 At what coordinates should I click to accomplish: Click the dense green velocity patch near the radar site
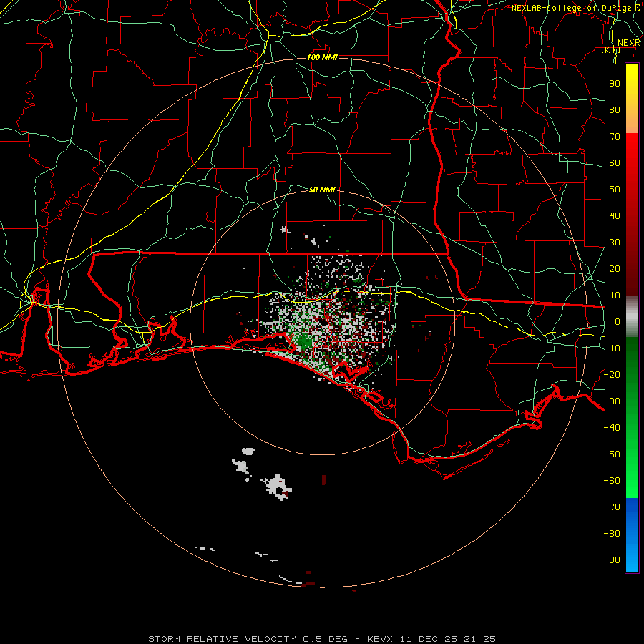pyautogui.click(x=304, y=342)
